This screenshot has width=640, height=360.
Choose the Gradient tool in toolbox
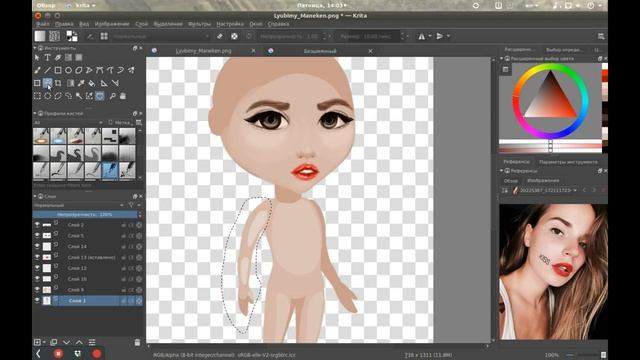(x=71, y=83)
